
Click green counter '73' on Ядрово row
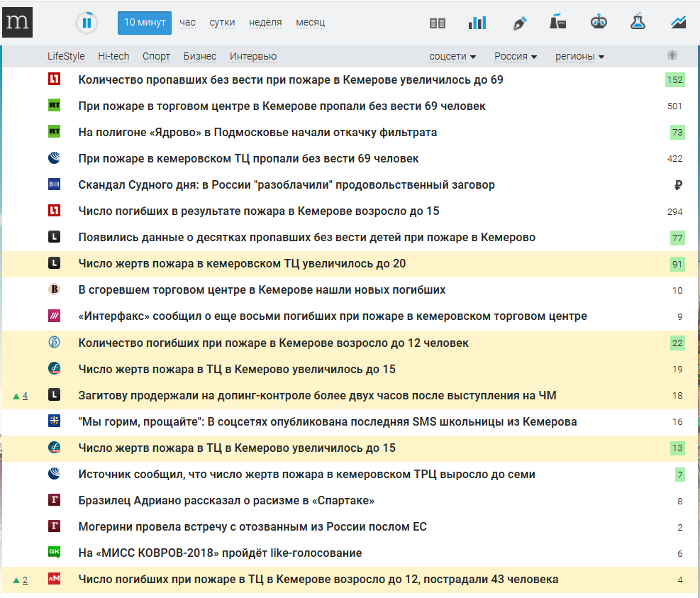point(677,133)
